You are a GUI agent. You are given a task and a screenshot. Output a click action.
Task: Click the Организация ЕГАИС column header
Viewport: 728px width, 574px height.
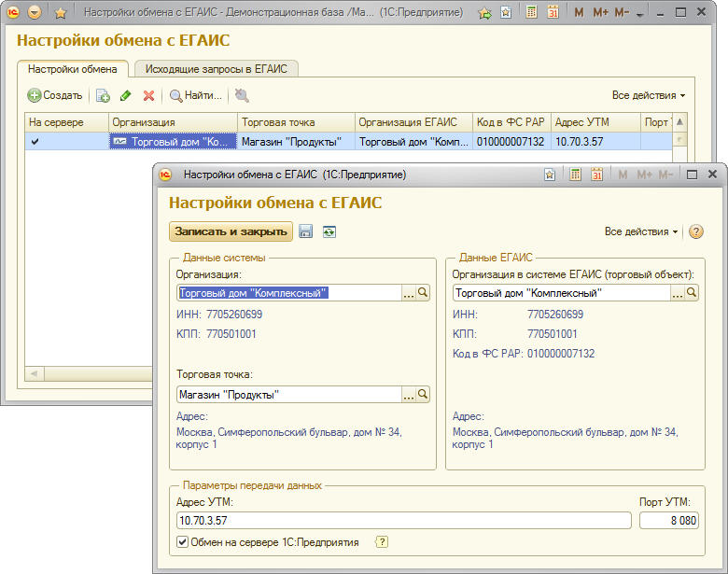tap(414, 122)
